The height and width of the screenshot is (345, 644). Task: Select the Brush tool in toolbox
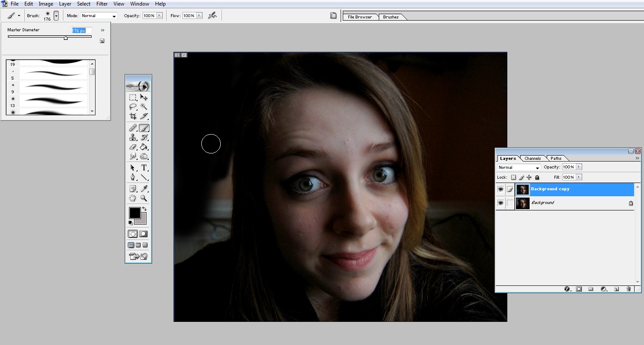pyautogui.click(x=144, y=128)
